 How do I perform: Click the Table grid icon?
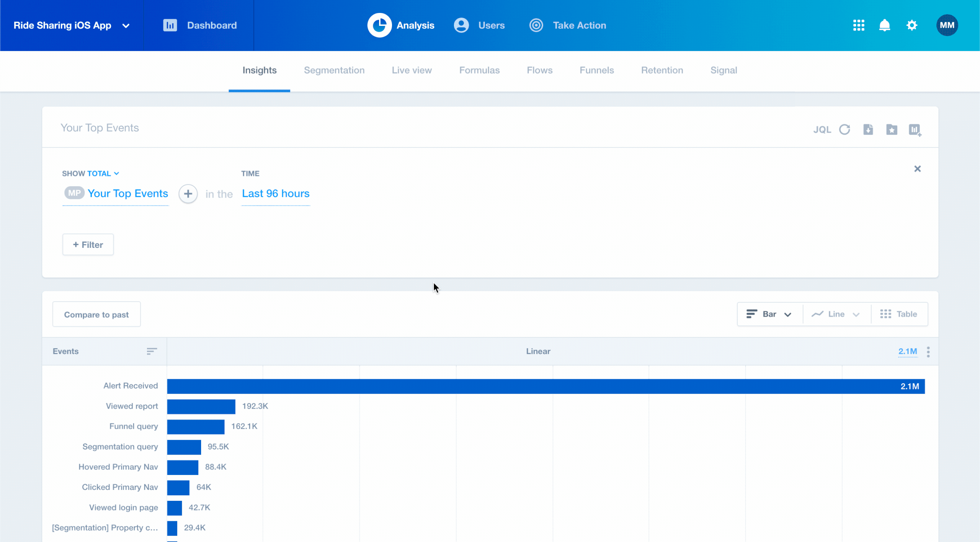[x=885, y=314]
